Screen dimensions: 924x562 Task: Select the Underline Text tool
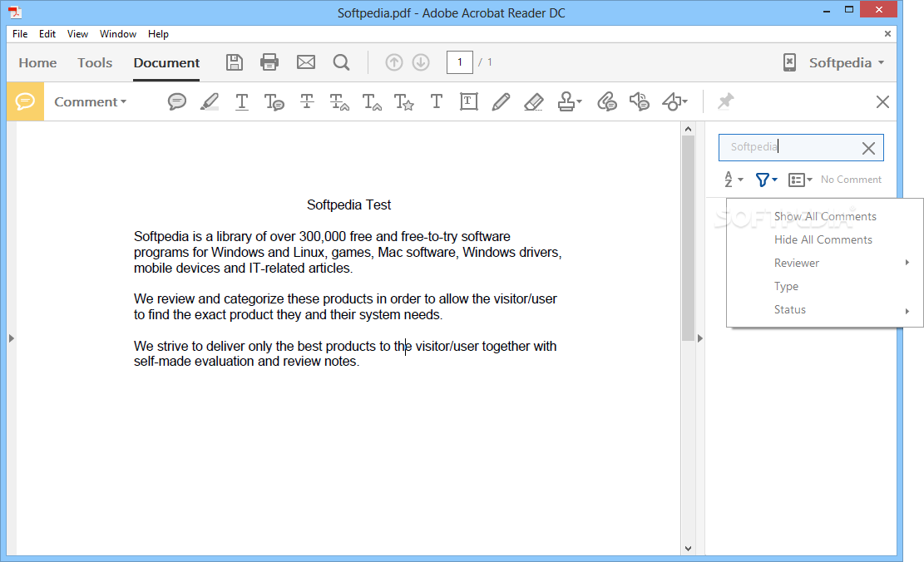[242, 102]
